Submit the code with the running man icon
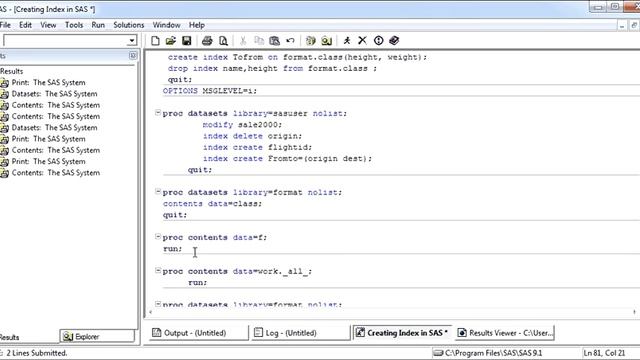 pos(347,40)
